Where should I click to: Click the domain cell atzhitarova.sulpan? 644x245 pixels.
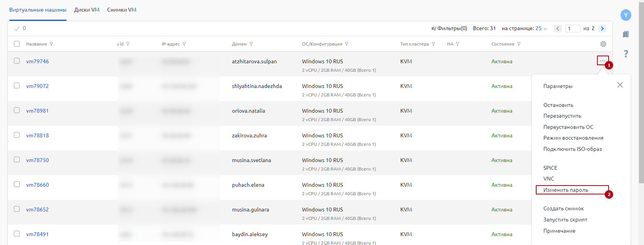[x=254, y=61]
